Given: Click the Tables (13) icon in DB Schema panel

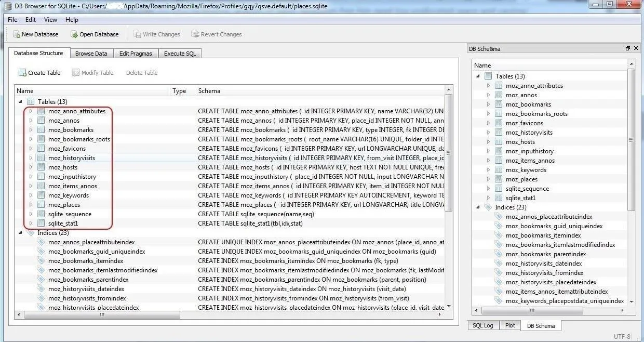Looking at the screenshot, I should (x=488, y=76).
